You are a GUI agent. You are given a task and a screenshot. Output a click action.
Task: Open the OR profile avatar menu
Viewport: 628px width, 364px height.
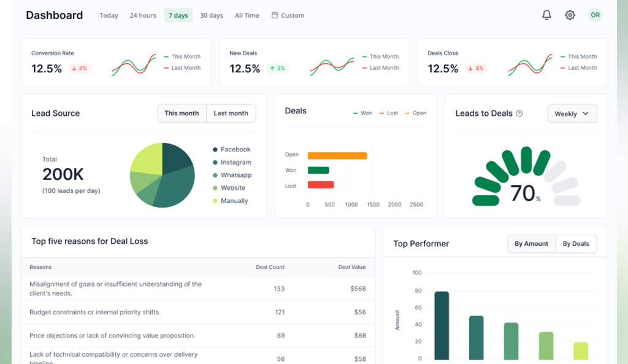(595, 15)
